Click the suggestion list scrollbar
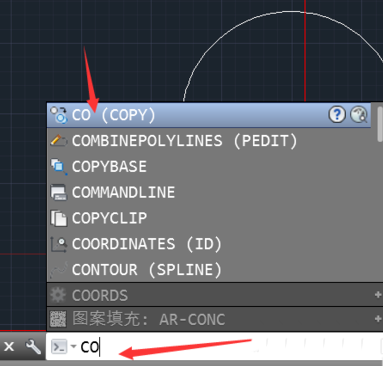383x366 pixels. 380,124
